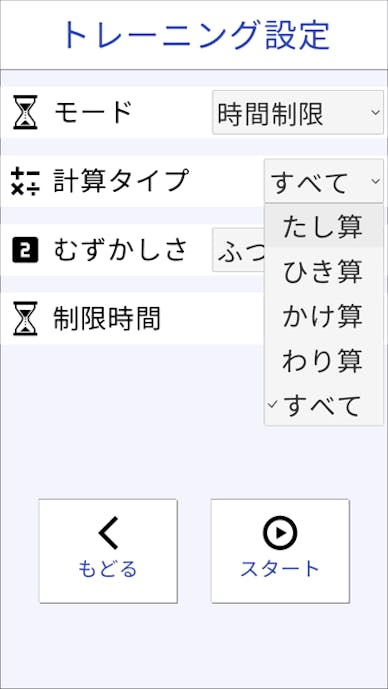Image resolution: width=388 pixels, height=689 pixels.
Task: Click the むずかしさ label text
Action: pos(121,250)
